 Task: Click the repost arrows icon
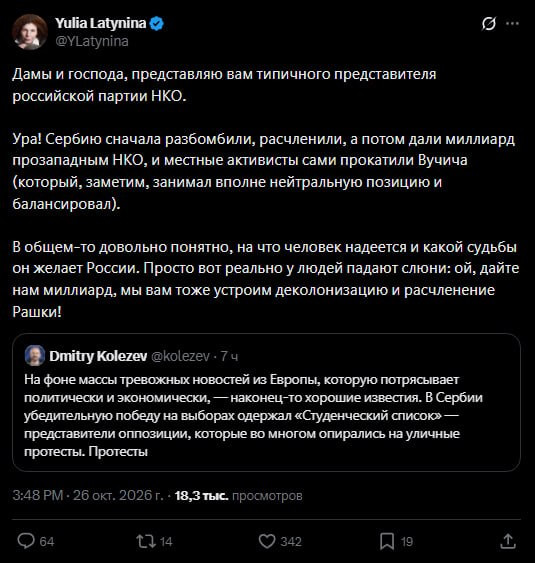(x=146, y=541)
